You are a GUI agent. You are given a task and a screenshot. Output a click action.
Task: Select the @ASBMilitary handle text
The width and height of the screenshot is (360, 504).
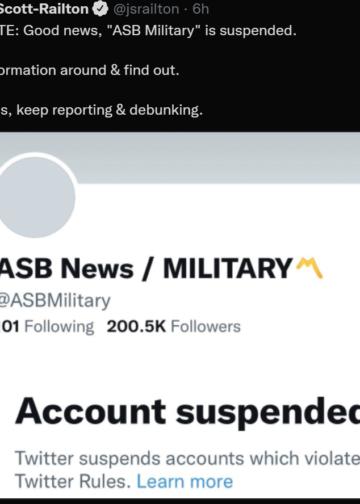(x=55, y=300)
